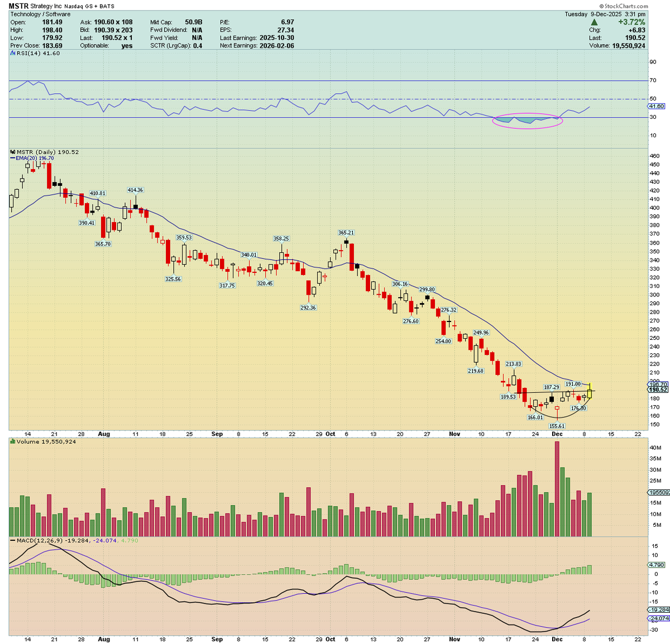Select the 'Strategy Inc' company name
The width and height of the screenshot is (670, 644).
[46, 6]
